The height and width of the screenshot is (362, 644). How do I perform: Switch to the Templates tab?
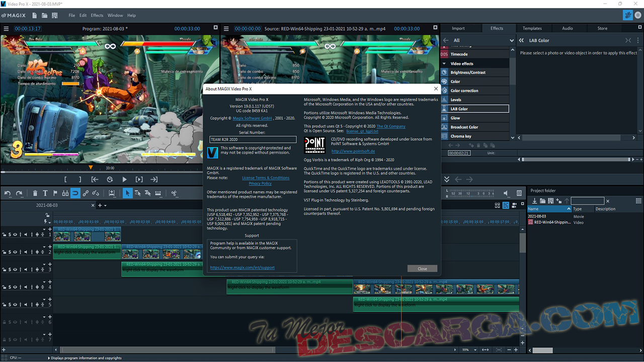(532, 28)
